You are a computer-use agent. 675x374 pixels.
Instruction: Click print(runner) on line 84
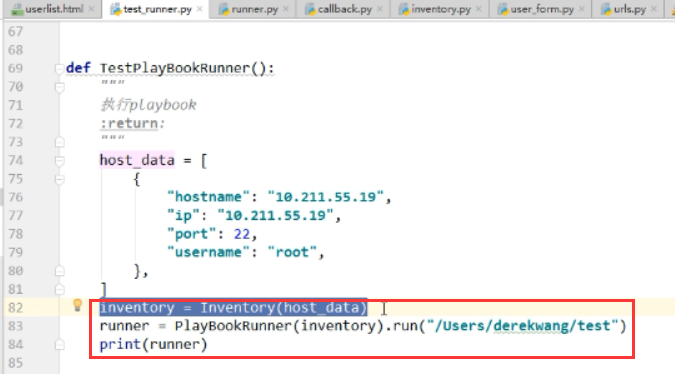click(x=153, y=344)
